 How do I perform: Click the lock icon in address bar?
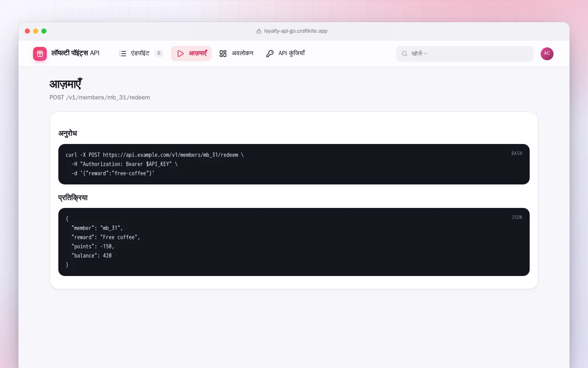[259, 31]
